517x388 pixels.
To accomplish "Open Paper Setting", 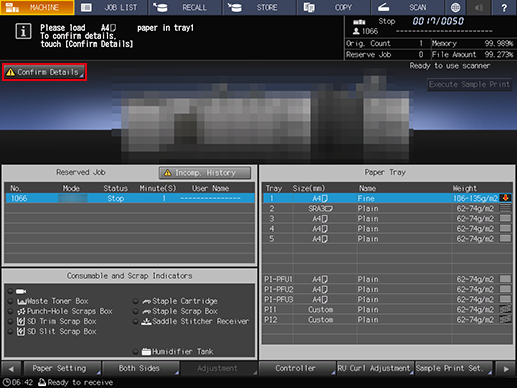I will pos(62,368).
